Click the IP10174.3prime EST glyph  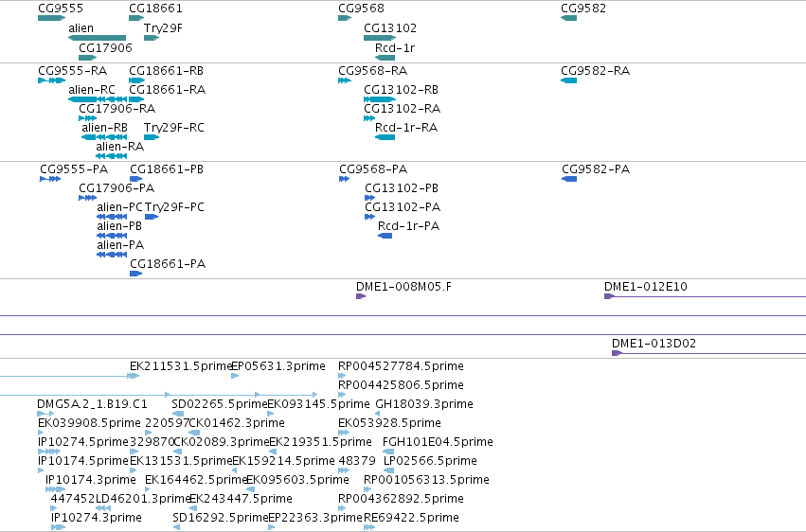click(x=55, y=489)
